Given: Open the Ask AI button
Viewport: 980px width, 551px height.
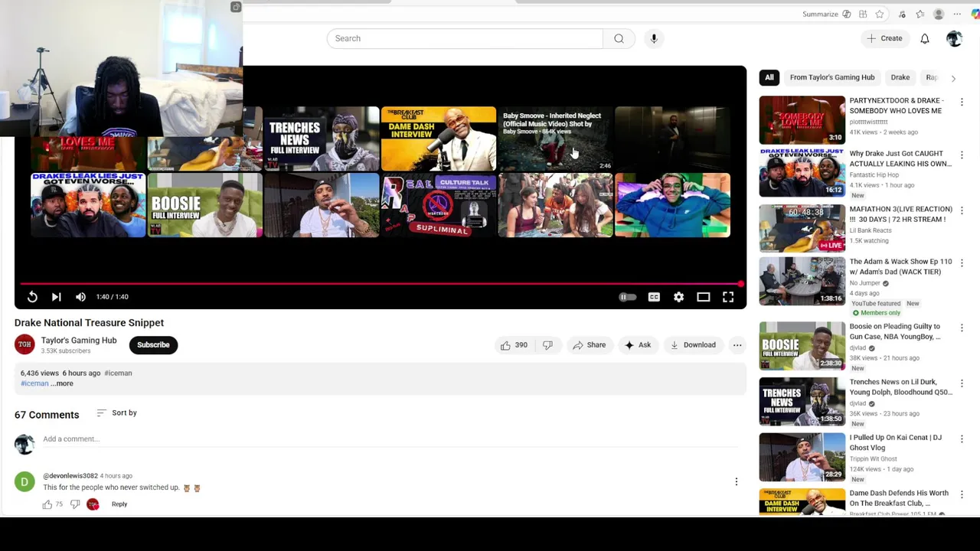Looking at the screenshot, I should 638,345.
